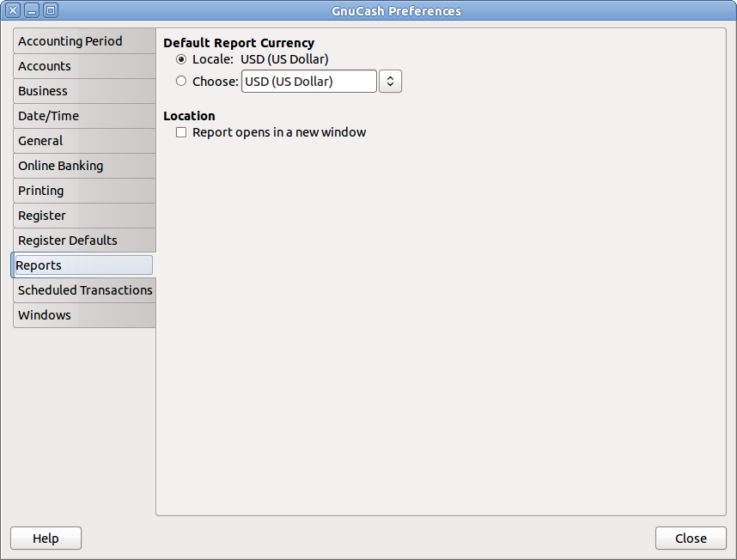This screenshot has height=560, width=737.
Task: Select the Choose currency radio button
Action: (x=181, y=81)
